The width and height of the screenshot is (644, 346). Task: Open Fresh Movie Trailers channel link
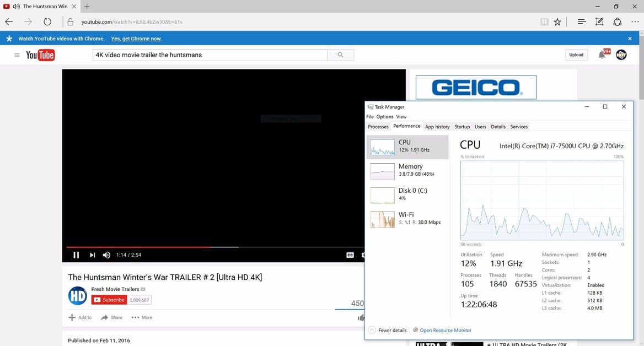tap(115, 289)
